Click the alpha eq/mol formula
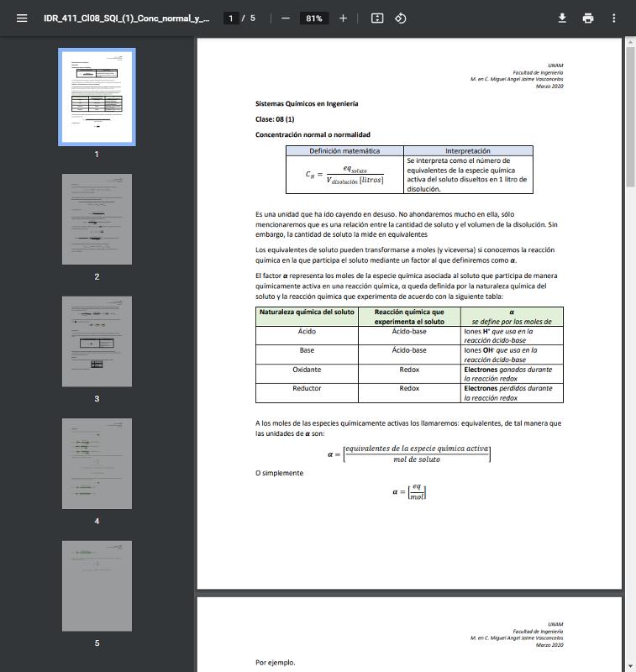The height and width of the screenshot is (672, 636). tap(409, 492)
